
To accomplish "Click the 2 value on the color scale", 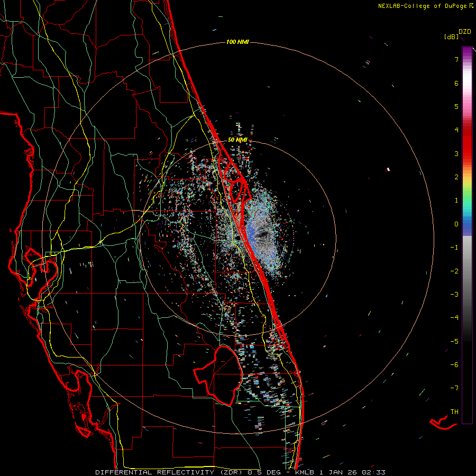I will tap(456, 177).
